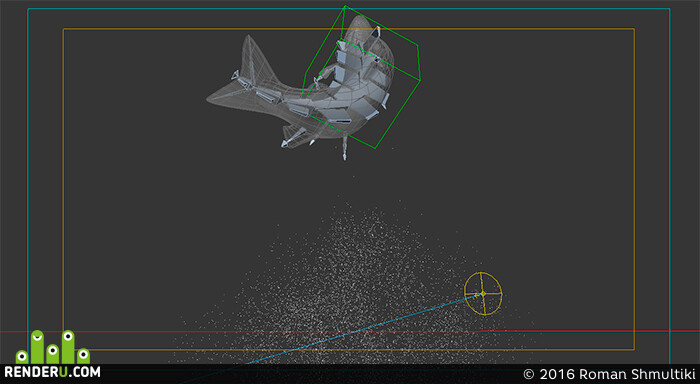Select the yellow circular light target gizmo

click(x=483, y=293)
